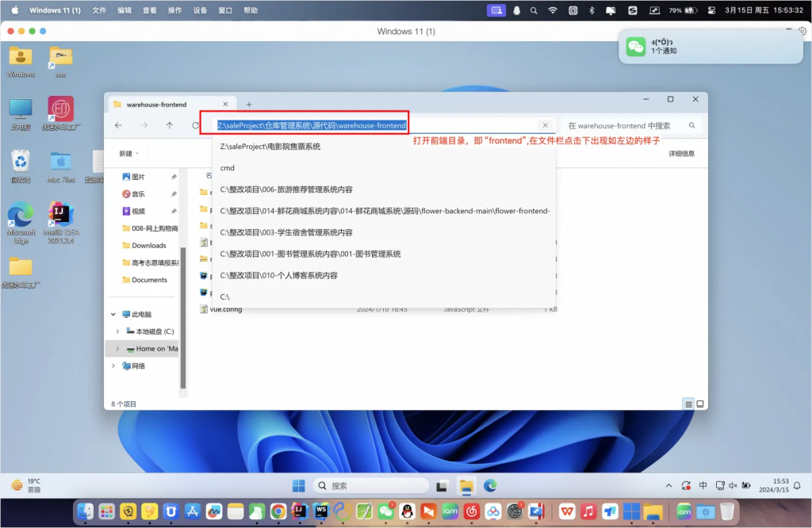This screenshot has height=528, width=812.
Task: Expand the 网络 node in the sidebar
Action: tap(113, 365)
